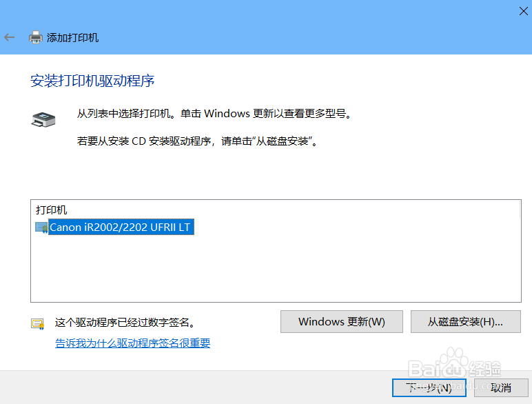This screenshot has height=404, width=532.
Task: Click the 从磁盘安装(H)... button
Action: (x=466, y=321)
